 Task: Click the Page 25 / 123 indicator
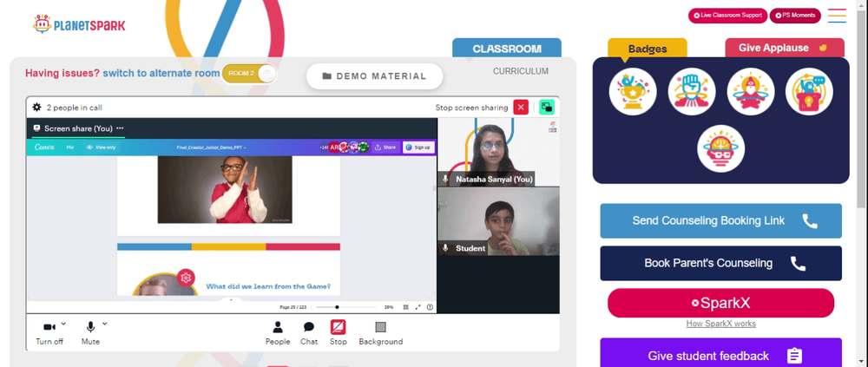(x=293, y=307)
